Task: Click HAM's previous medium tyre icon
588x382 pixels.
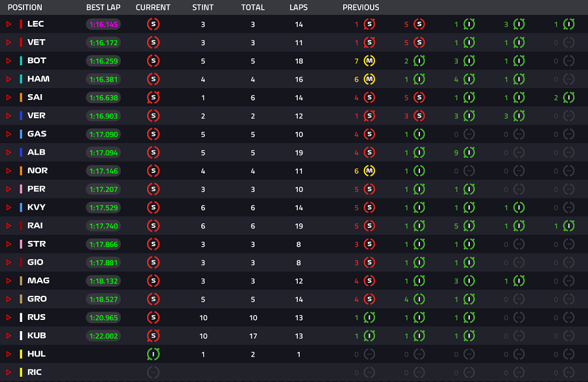Action: (x=369, y=79)
